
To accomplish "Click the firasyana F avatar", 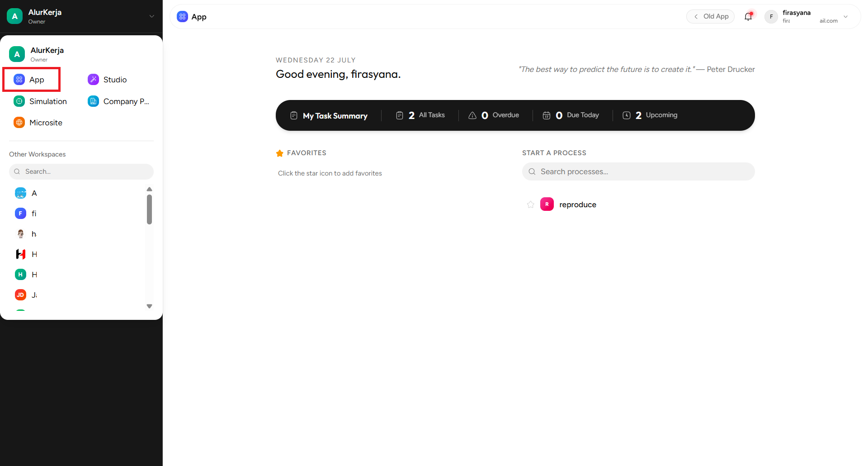I will 771,17.
